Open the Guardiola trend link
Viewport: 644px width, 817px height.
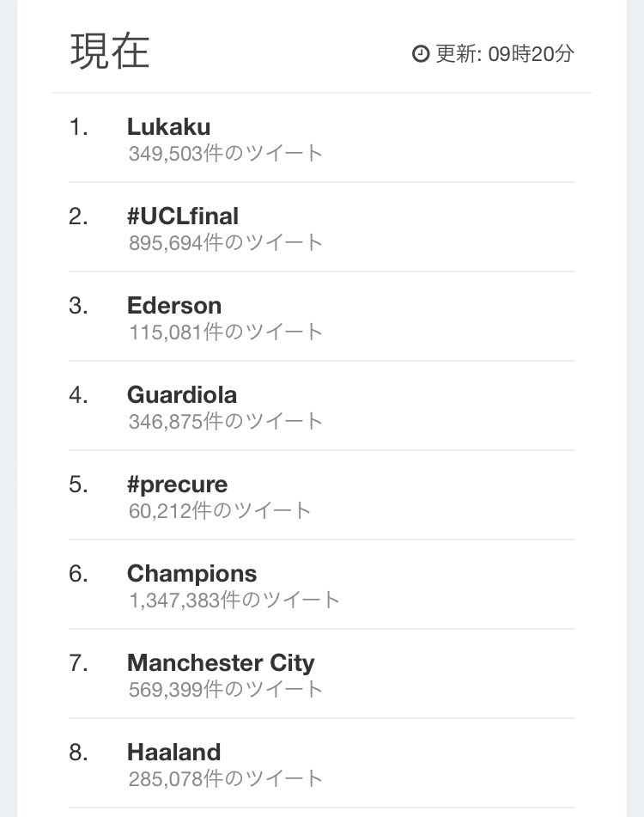pos(182,395)
